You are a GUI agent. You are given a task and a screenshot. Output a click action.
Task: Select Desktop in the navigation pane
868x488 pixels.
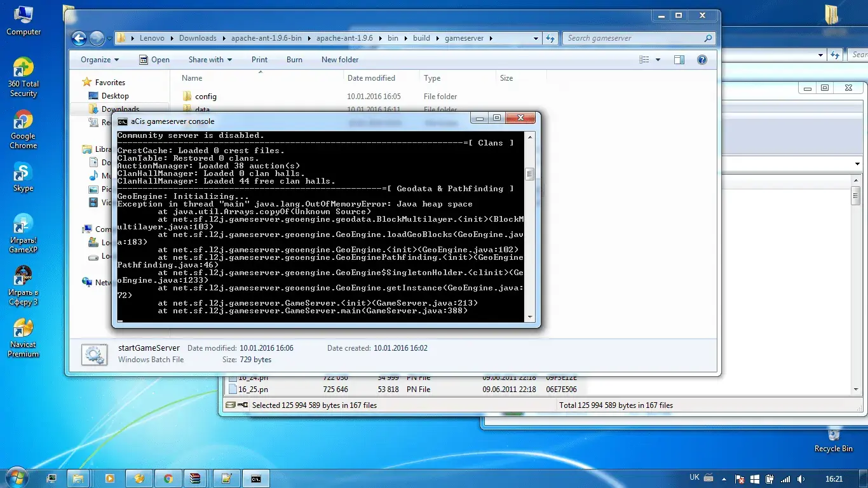click(x=115, y=96)
